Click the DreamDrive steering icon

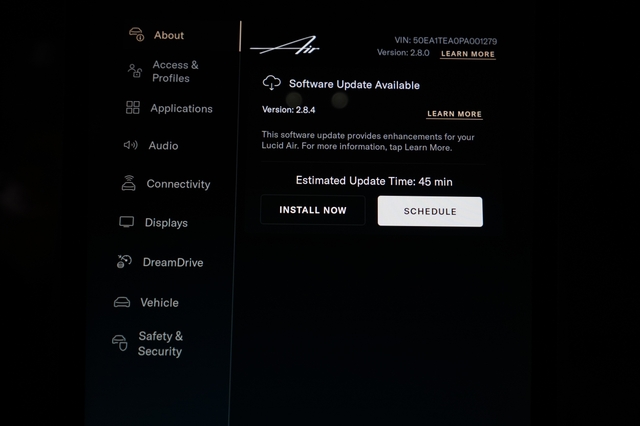(x=124, y=262)
